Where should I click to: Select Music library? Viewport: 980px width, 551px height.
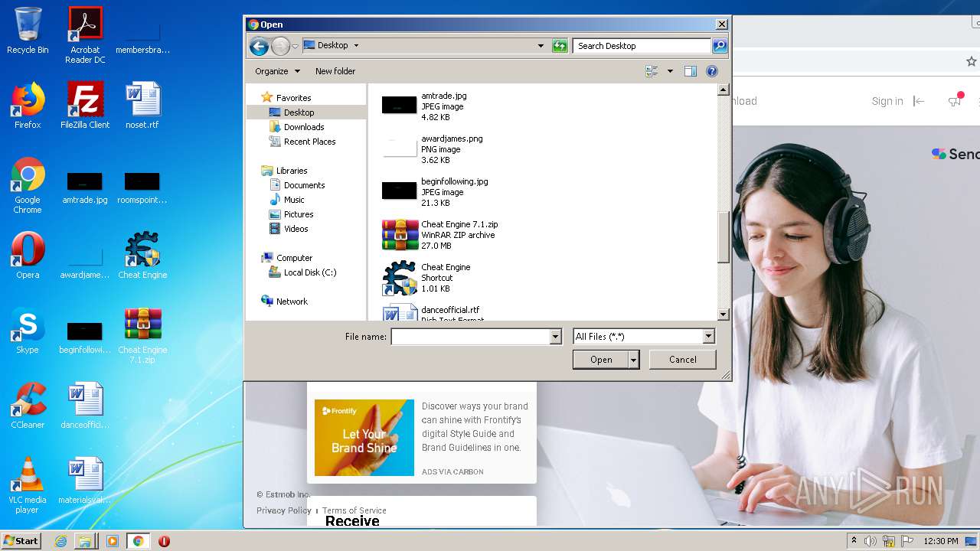(294, 200)
